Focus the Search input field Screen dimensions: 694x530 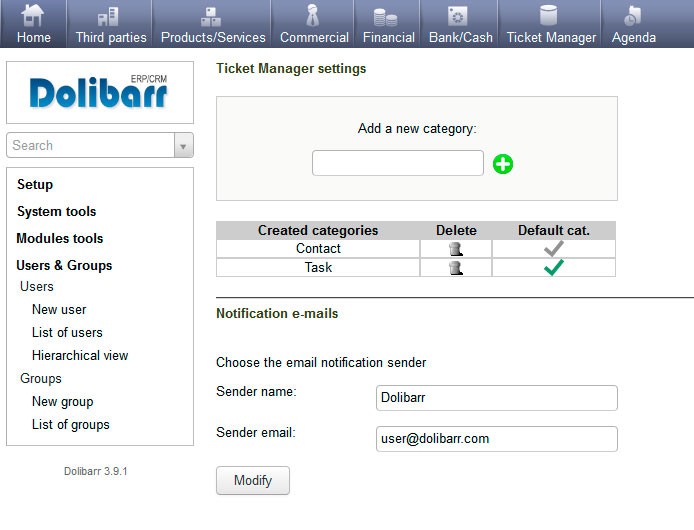(91, 145)
